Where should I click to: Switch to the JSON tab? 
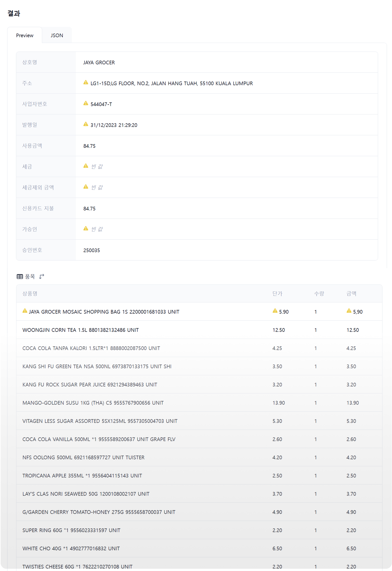pos(57,35)
